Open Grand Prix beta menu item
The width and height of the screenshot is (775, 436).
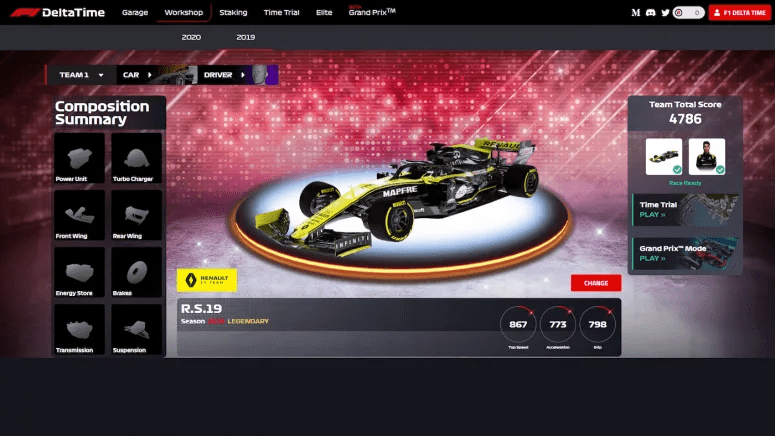click(372, 11)
